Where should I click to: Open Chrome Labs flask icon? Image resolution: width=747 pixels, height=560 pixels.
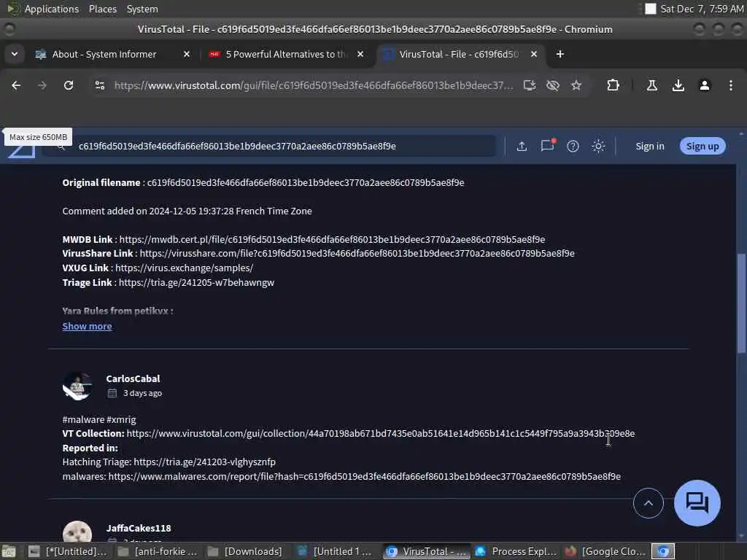click(651, 85)
